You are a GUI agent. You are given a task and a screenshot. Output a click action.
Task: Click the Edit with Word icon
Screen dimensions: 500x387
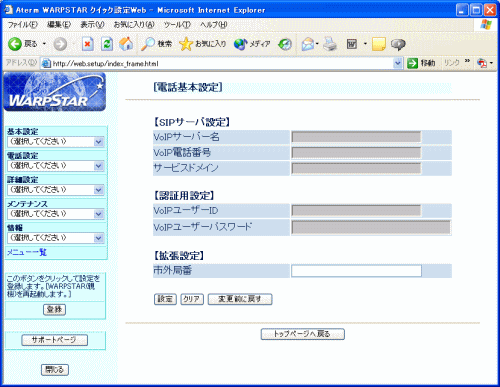click(352, 44)
